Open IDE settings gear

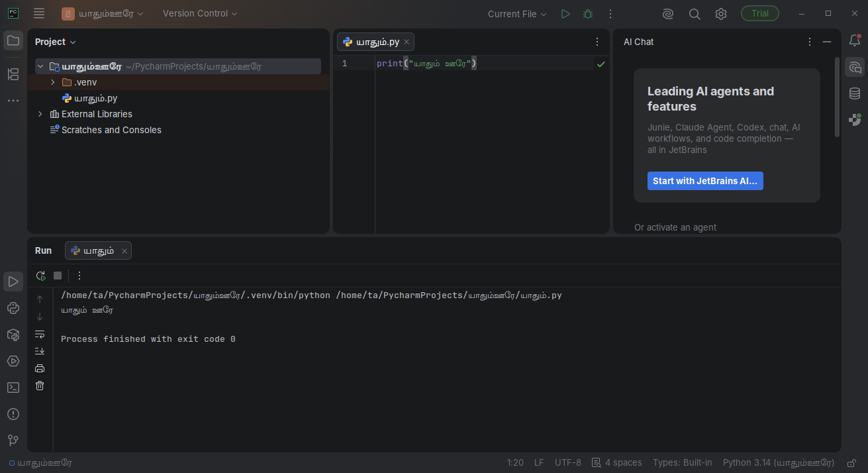tap(721, 13)
